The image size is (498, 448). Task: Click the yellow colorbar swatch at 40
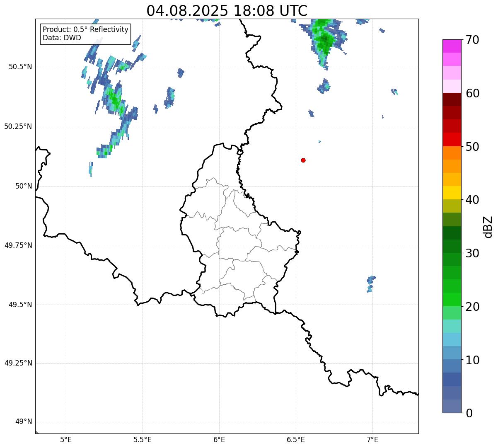(452, 193)
